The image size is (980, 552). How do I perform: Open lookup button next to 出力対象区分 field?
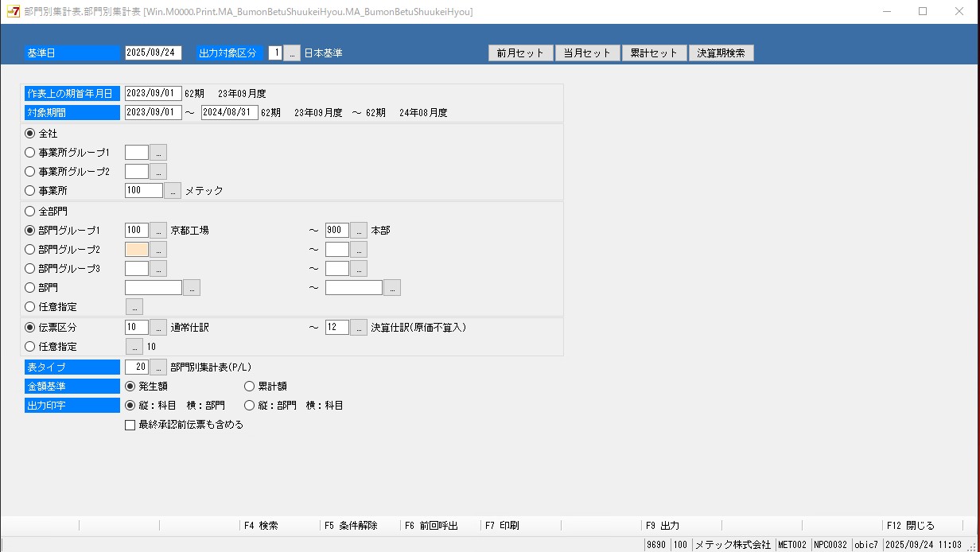click(292, 53)
